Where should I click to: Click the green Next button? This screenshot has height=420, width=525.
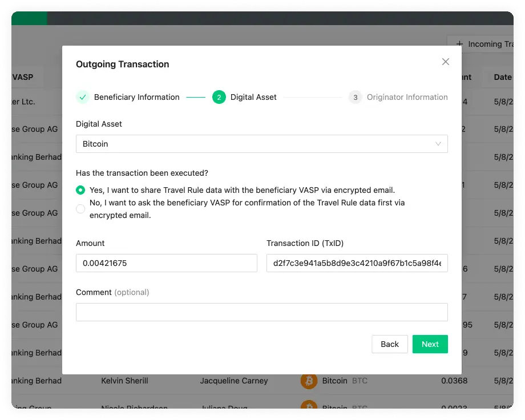(x=430, y=344)
